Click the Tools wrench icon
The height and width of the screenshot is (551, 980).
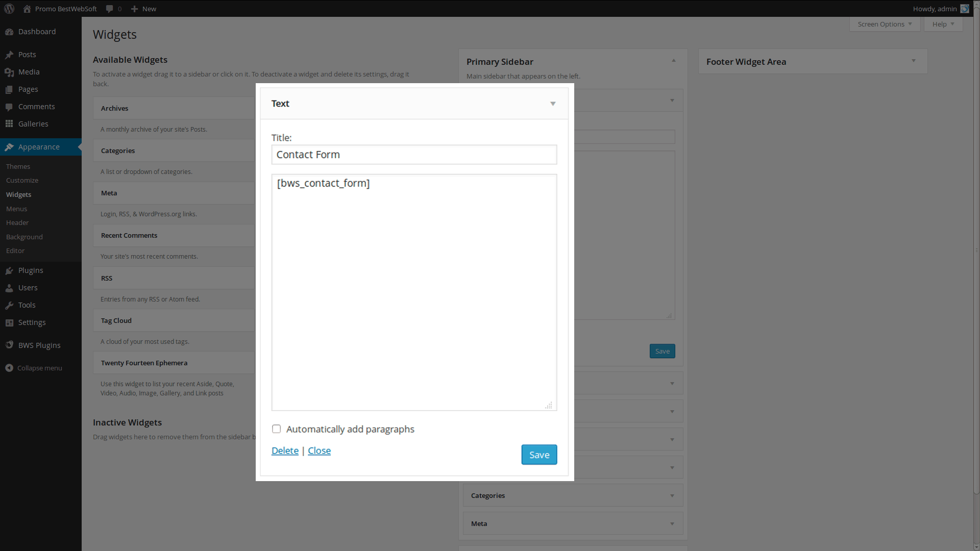coord(9,305)
